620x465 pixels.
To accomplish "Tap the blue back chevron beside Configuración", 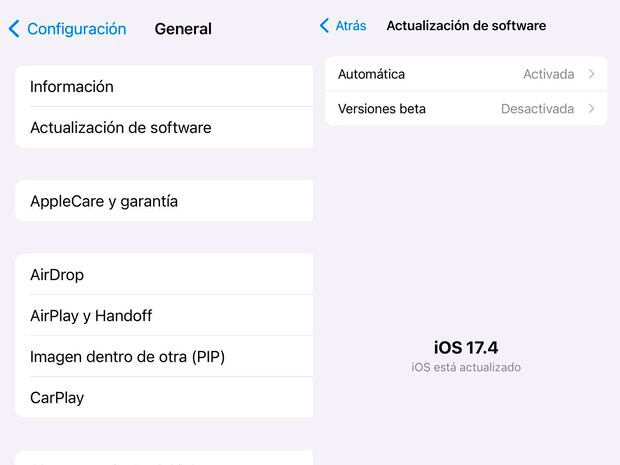I will pyautogui.click(x=14, y=29).
